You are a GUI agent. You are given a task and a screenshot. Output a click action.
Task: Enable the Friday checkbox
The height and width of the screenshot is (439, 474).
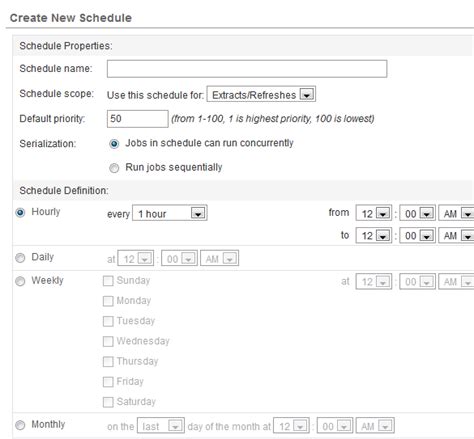click(108, 382)
